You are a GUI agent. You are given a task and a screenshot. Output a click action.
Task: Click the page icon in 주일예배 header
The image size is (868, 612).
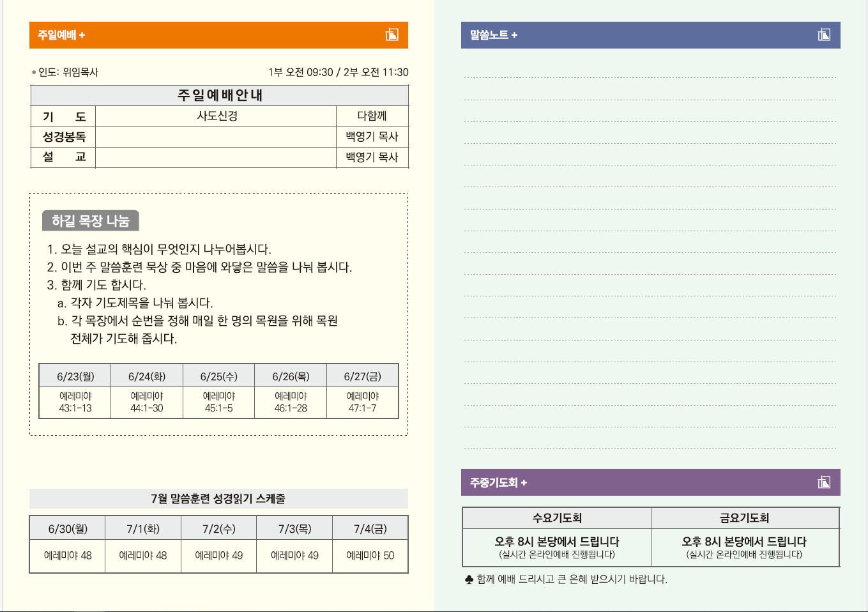point(392,35)
